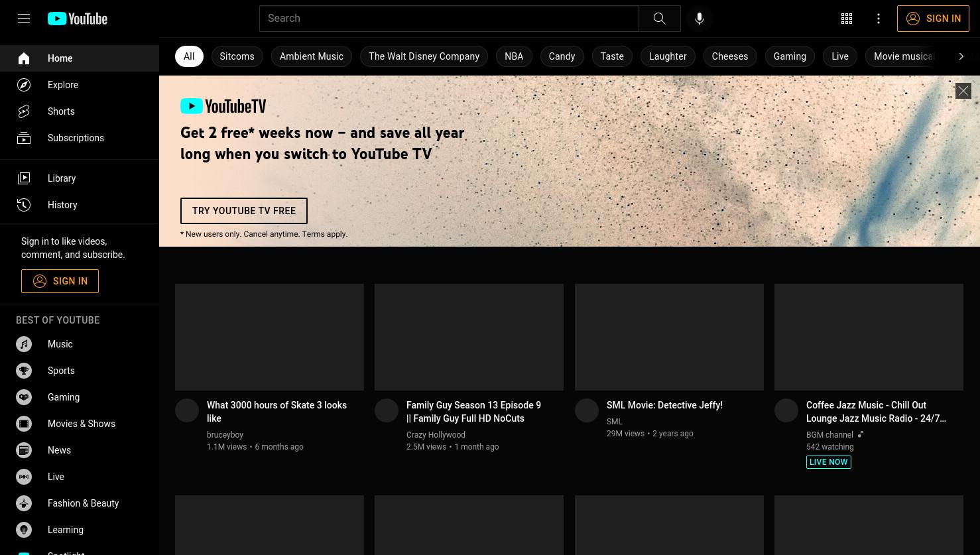Click the Sports trophy icon
Viewport: 980px width, 555px height.
coord(24,371)
